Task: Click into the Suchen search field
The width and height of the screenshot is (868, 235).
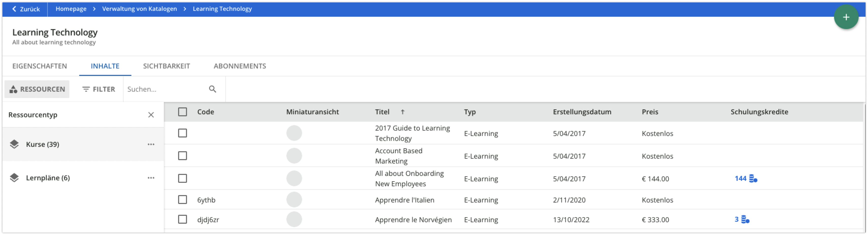Action: [x=165, y=89]
